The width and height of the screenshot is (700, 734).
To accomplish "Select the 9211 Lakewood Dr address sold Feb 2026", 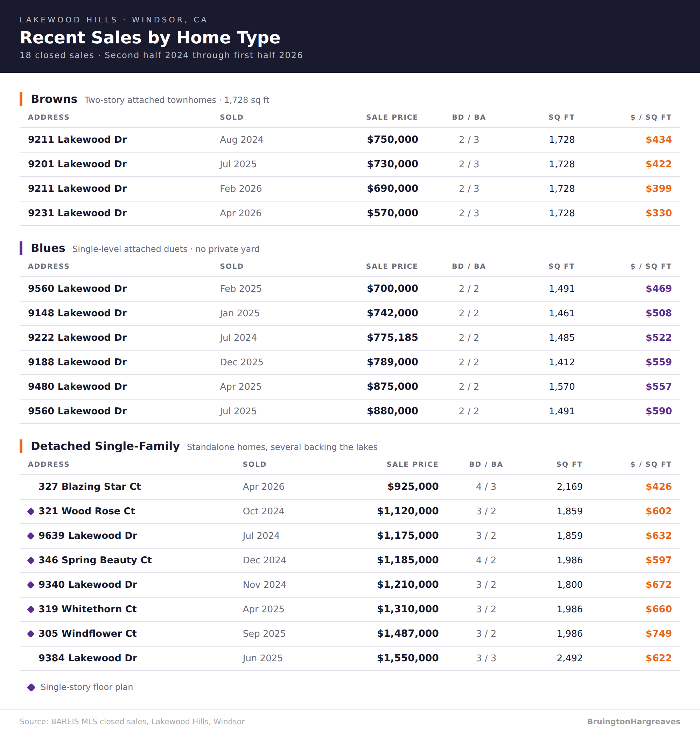I will pos(77,189).
